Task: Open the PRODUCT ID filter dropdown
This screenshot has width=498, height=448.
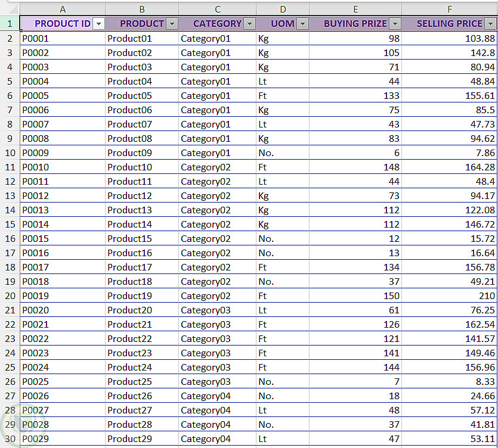Action: [x=98, y=24]
